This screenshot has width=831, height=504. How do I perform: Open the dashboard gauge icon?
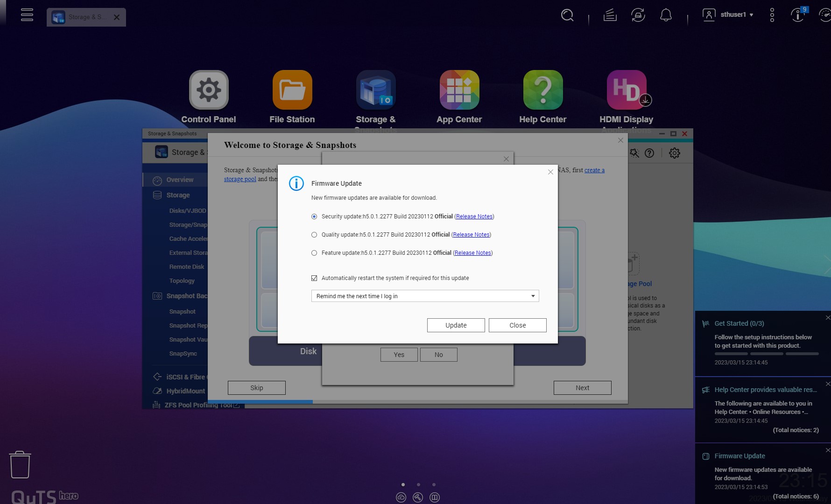(825, 15)
